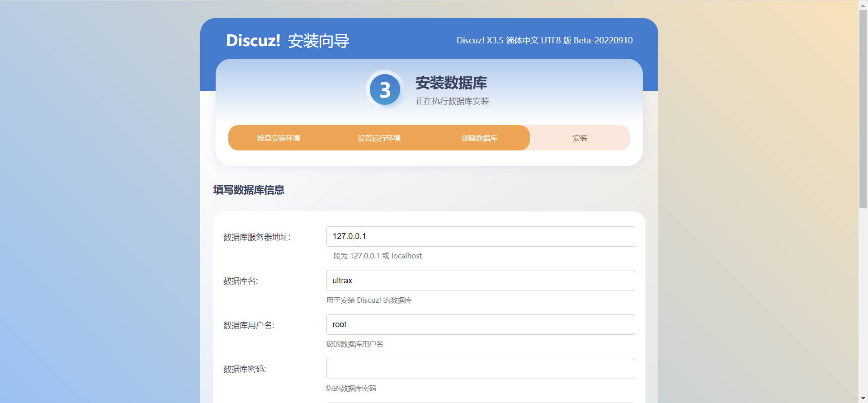This screenshot has width=868, height=403.
Task: Click the database server address field
Action: tap(481, 236)
